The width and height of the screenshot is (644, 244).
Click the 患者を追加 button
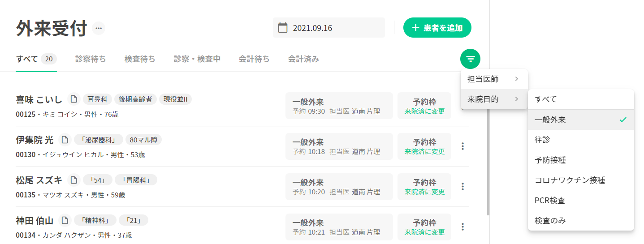(x=437, y=28)
